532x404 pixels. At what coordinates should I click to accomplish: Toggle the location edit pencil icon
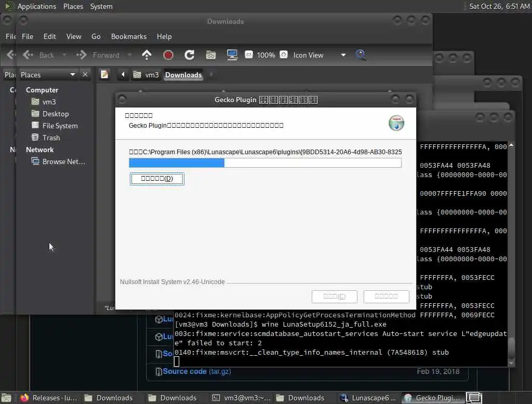point(104,75)
